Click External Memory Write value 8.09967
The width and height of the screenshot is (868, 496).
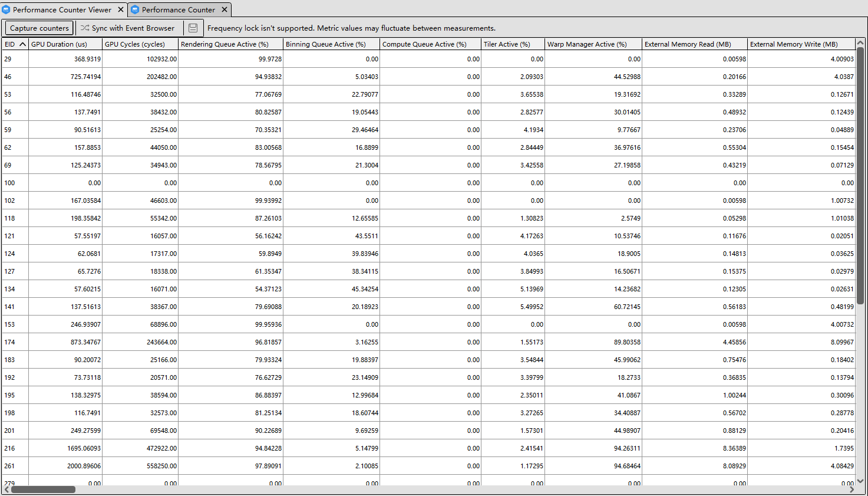point(842,342)
